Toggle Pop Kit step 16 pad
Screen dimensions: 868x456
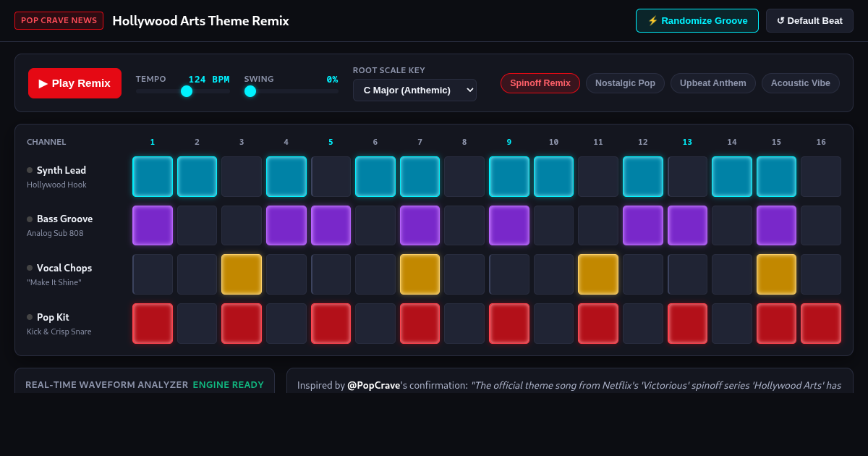(821, 324)
